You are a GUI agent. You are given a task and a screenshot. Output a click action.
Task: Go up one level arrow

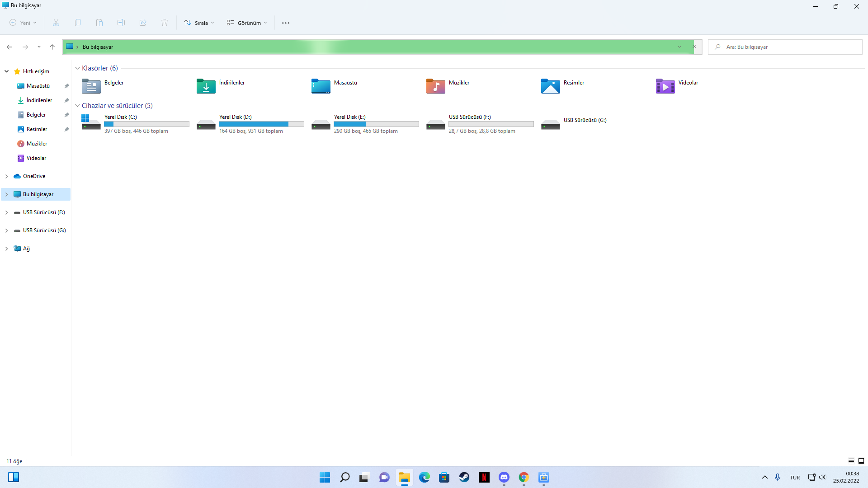52,47
